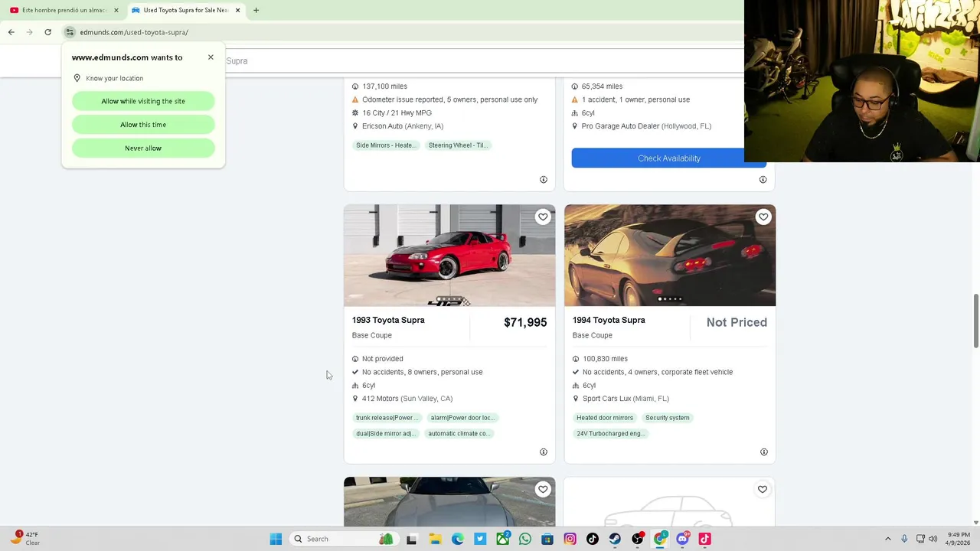Open info icon on Pro Garage card
Image resolution: width=980 pixels, height=551 pixels.
click(x=763, y=180)
